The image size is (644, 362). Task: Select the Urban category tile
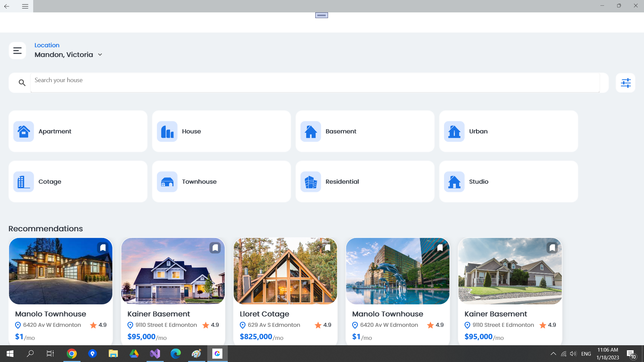[x=508, y=131]
